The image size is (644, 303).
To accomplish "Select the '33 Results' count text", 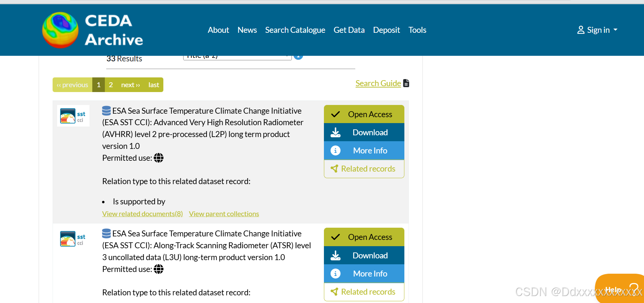I will (x=124, y=59).
